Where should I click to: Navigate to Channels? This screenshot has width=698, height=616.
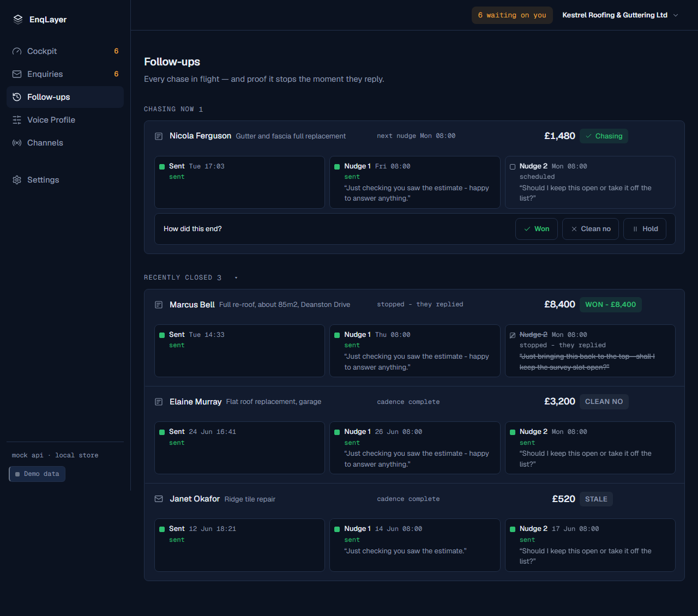tap(65, 143)
